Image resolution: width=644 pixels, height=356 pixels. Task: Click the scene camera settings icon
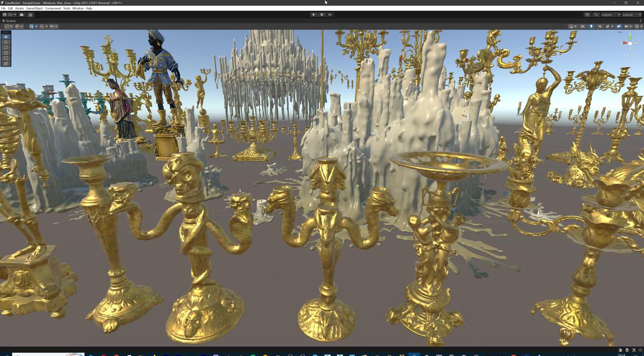click(x=571, y=26)
